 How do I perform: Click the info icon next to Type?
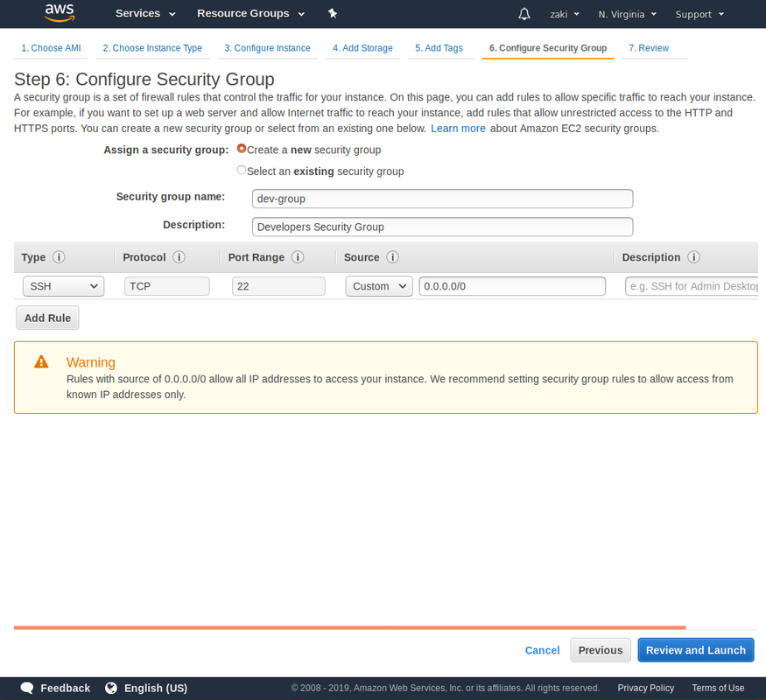click(59, 257)
